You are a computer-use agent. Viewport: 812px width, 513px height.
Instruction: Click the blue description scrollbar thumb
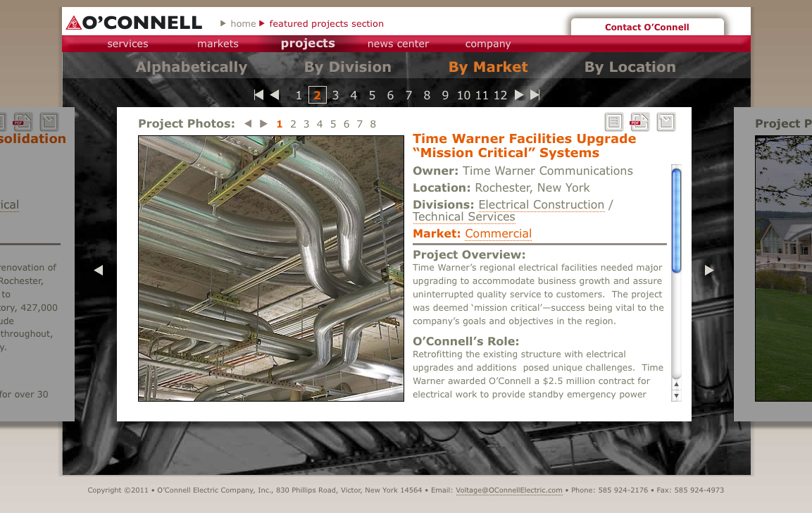[x=676, y=221]
